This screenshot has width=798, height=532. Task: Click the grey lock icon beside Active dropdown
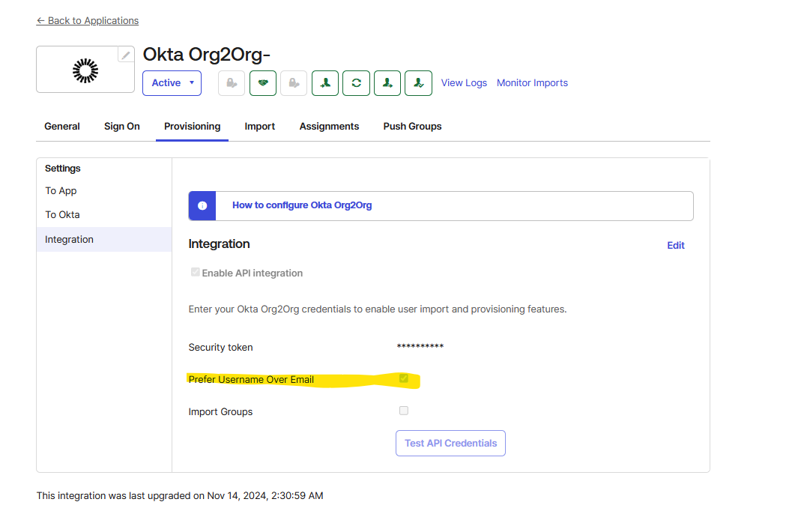tap(232, 83)
